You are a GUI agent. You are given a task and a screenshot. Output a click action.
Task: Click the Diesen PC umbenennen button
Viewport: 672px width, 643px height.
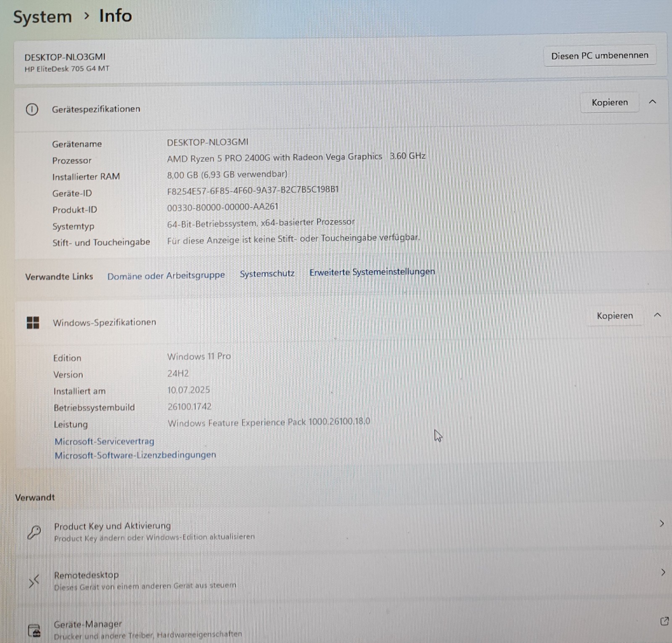tap(600, 55)
